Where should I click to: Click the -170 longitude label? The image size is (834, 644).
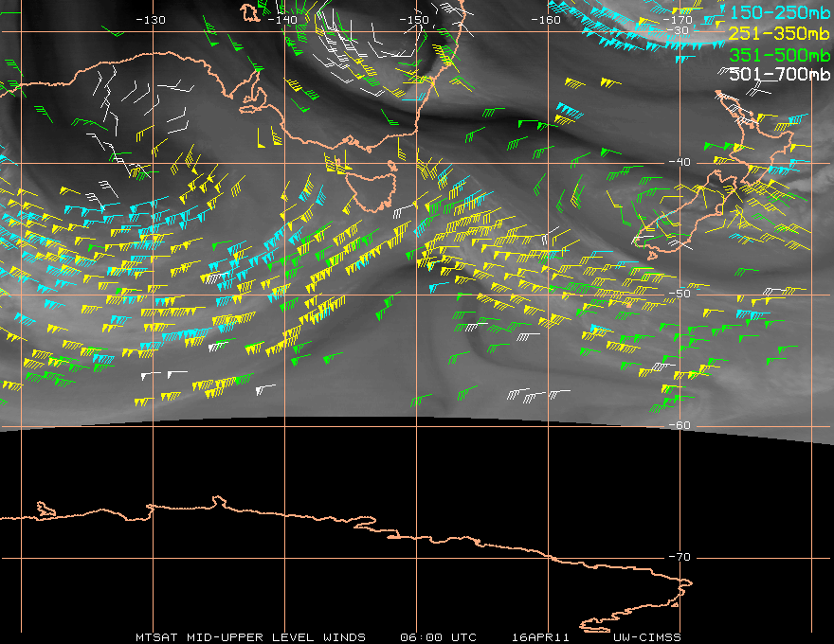678,20
